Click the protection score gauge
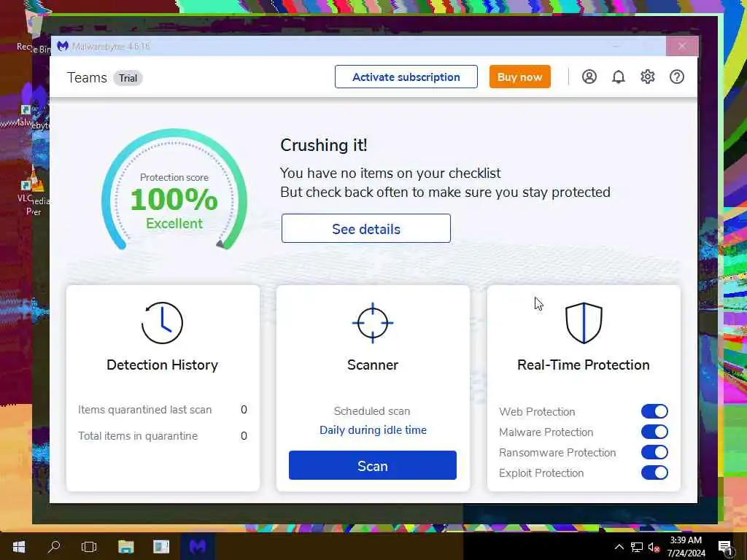Viewport: 747px width, 560px height. pyautogui.click(x=174, y=190)
